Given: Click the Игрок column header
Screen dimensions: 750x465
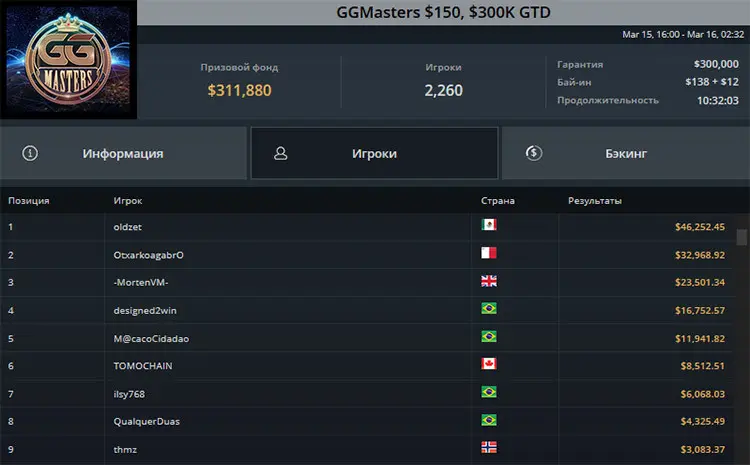Looking at the screenshot, I should [x=128, y=200].
